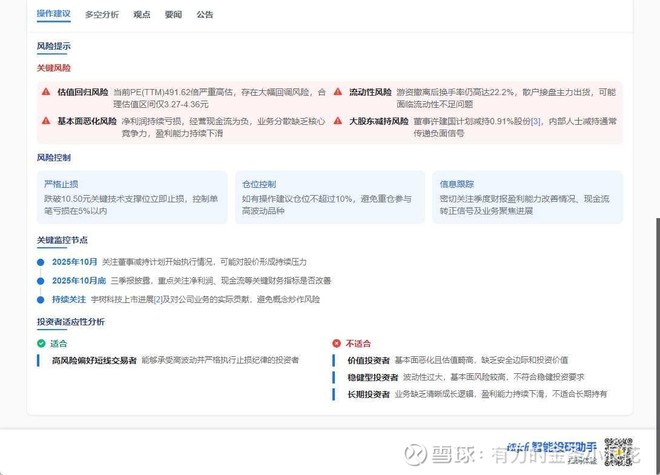Go to the 要闻 tab

click(x=173, y=15)
